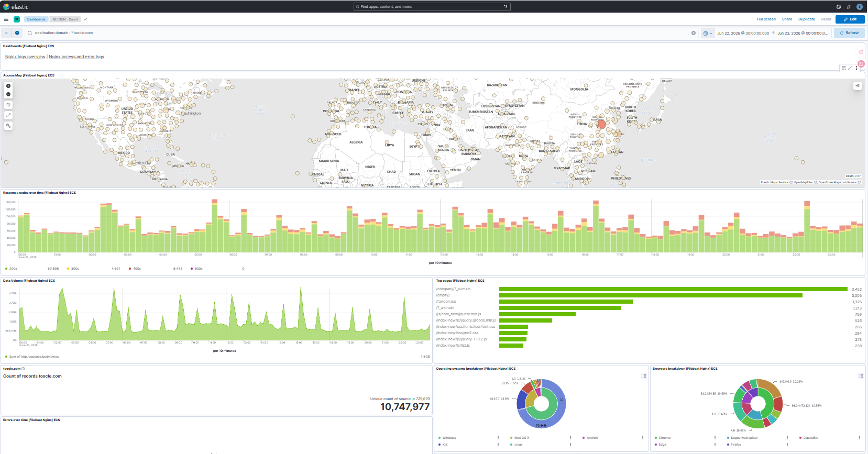Open the Share menu
The height and width of the screenshot is (454, 868).
coord(787,19)
